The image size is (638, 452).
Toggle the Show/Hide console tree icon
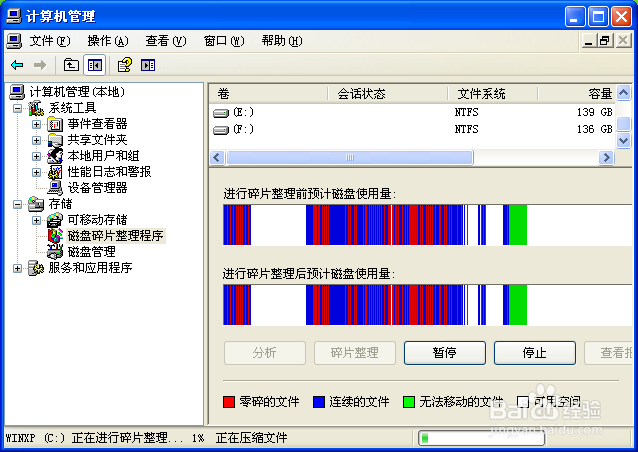point(95,65)
